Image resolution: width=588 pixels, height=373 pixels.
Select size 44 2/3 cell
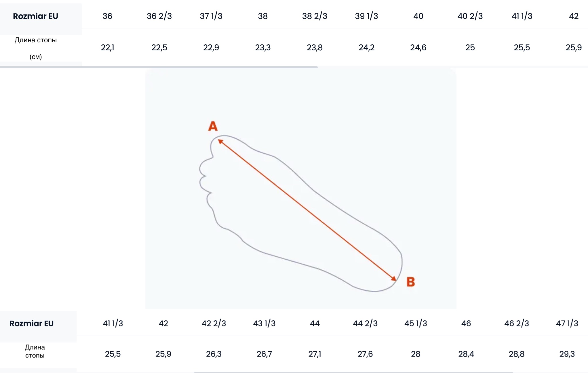click(365, 323)
